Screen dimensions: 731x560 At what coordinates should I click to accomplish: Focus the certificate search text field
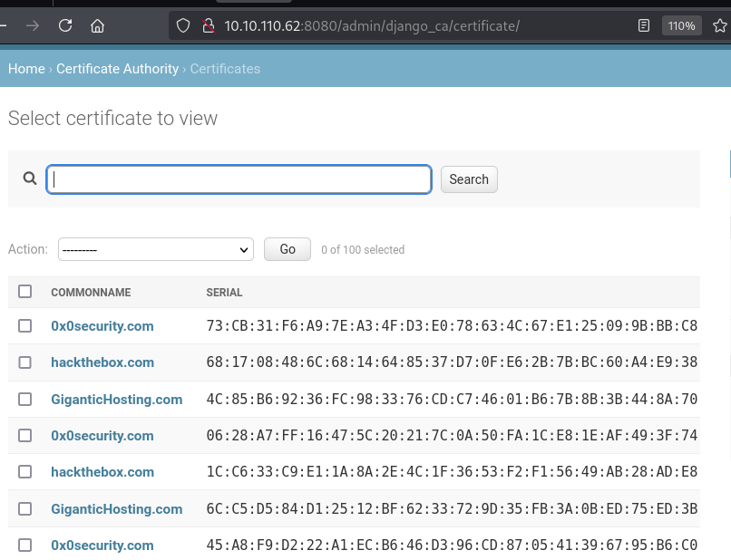(239, 179)
